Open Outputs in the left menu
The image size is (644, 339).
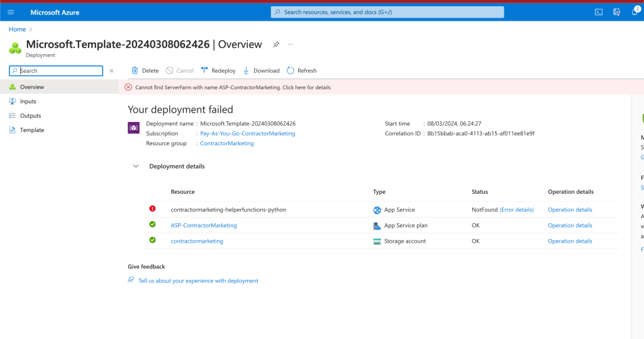[60, 116]
